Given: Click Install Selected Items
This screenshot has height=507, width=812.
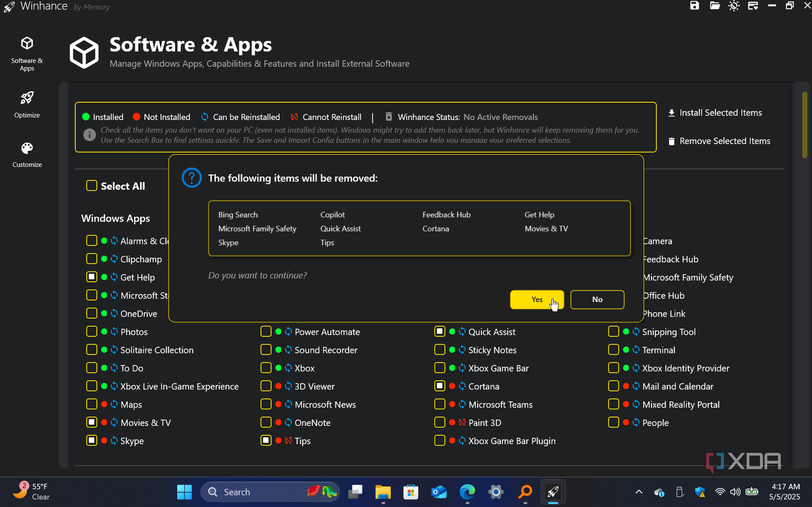Looking at the screenshot, I should click(x=715, y=113).
